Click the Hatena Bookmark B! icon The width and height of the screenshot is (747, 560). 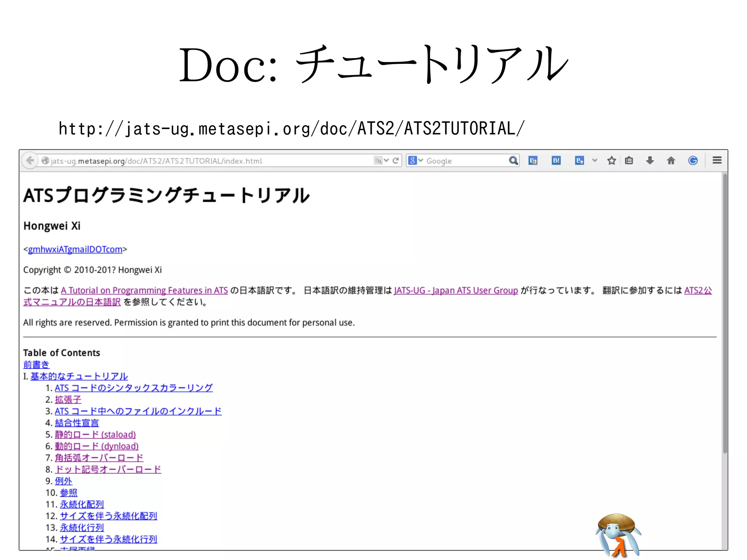point(556,160)
